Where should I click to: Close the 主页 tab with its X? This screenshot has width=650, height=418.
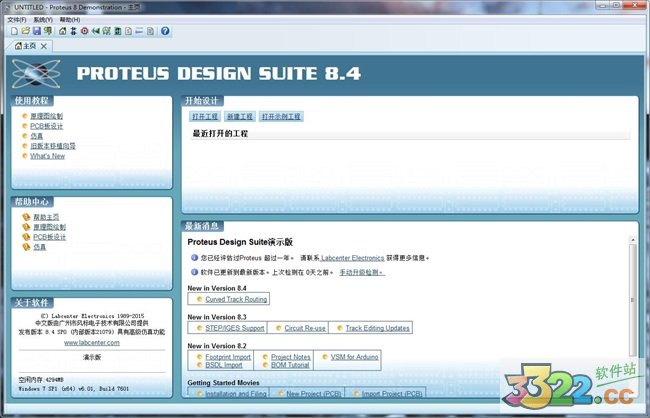(44, 46)
